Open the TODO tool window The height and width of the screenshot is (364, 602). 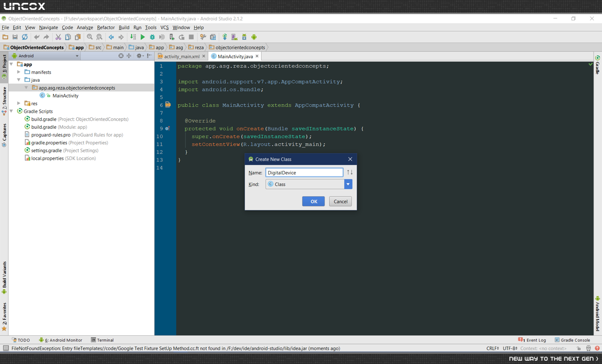click(21, 340)
